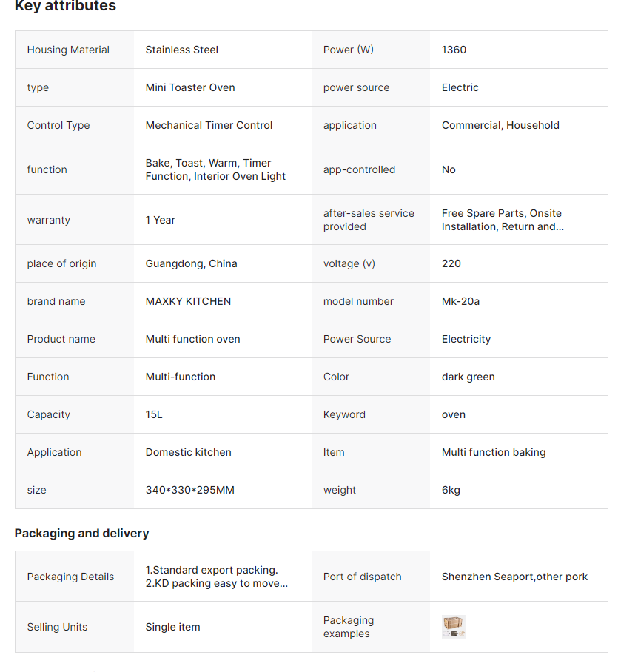Select the Guangdong, China origin value
This screenshot has width=618, height=672.
pyautogui.click(x=191, y=263)
